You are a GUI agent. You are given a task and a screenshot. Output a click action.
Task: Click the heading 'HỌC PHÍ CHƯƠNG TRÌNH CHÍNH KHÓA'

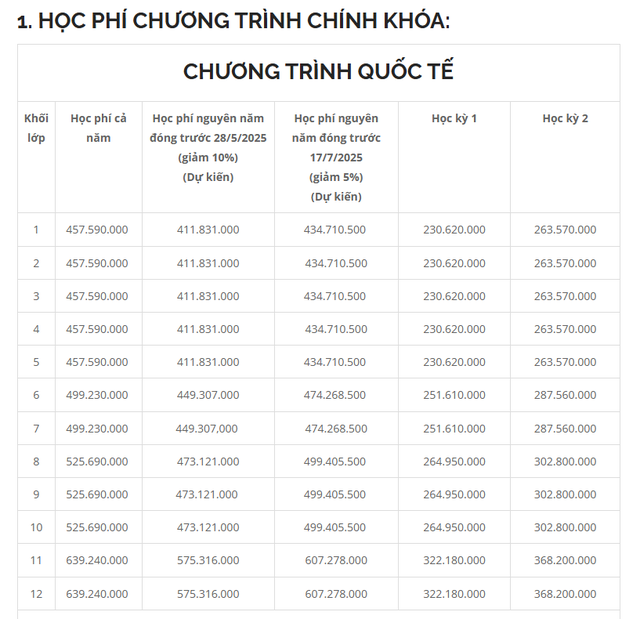tap(233, 21)
